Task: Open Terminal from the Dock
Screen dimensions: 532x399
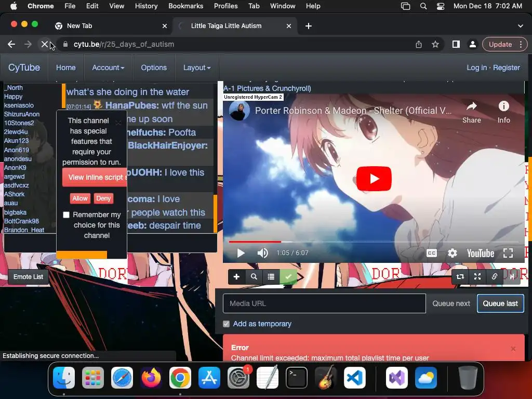Action: tap(297, 378)
